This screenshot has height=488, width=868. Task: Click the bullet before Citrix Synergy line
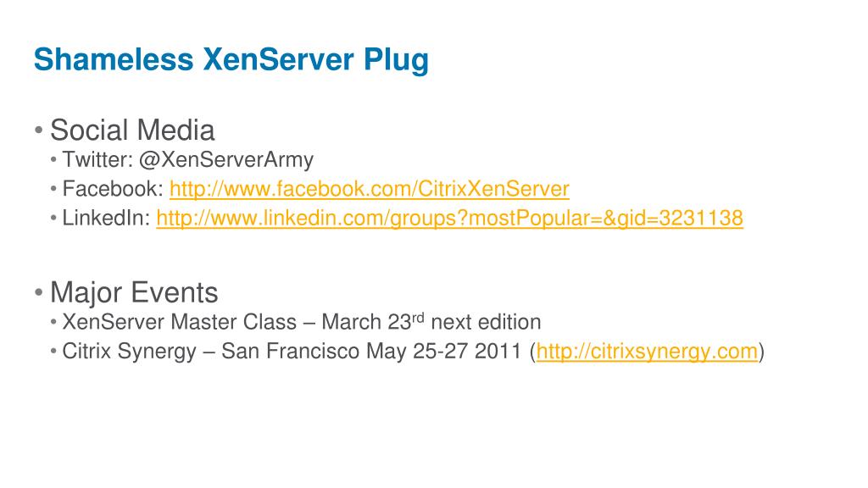(53, 352)
